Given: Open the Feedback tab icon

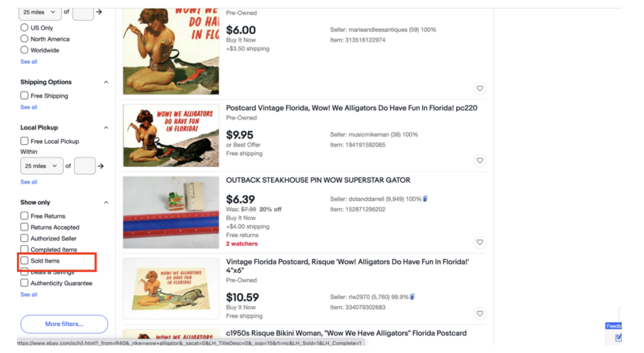Looking at the screenshot, I should pyautogui.click(x=614, y=326).
